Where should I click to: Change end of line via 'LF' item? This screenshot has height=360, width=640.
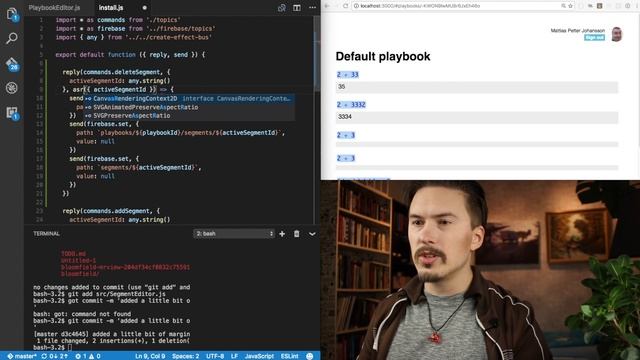pyautogui.click(x=234, y=356)
